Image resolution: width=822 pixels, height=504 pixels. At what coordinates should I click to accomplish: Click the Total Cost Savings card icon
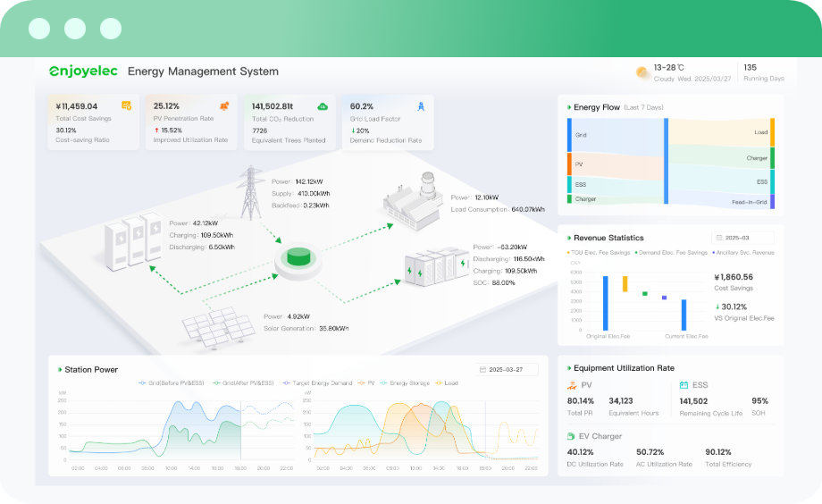127,106
